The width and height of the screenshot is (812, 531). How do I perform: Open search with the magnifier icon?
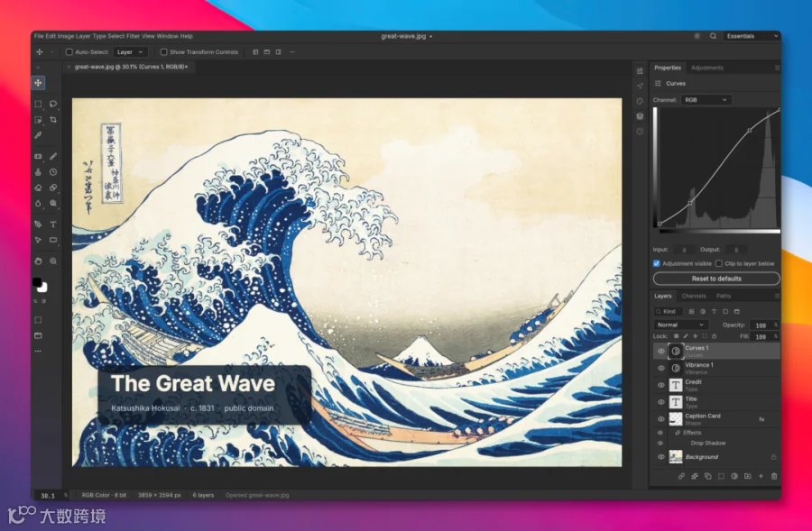click(x=713, y=36)
